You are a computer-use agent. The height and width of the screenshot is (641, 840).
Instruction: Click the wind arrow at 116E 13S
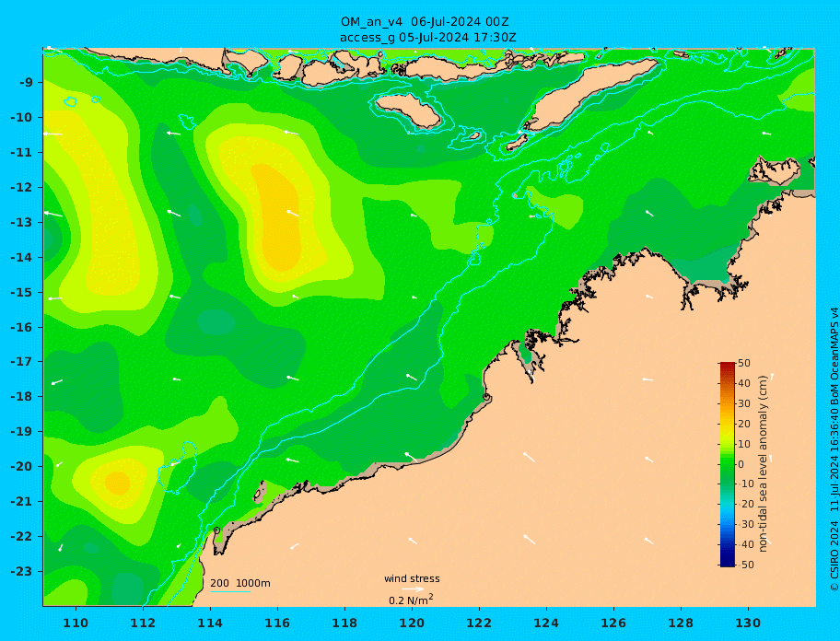[293, 213]
